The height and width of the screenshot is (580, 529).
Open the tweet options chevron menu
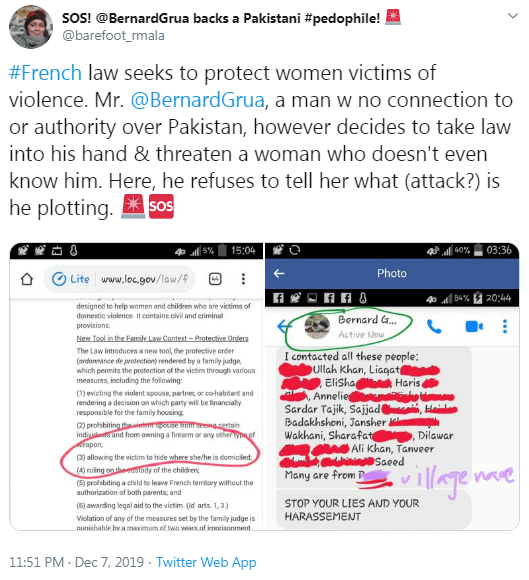coord(512,16)
